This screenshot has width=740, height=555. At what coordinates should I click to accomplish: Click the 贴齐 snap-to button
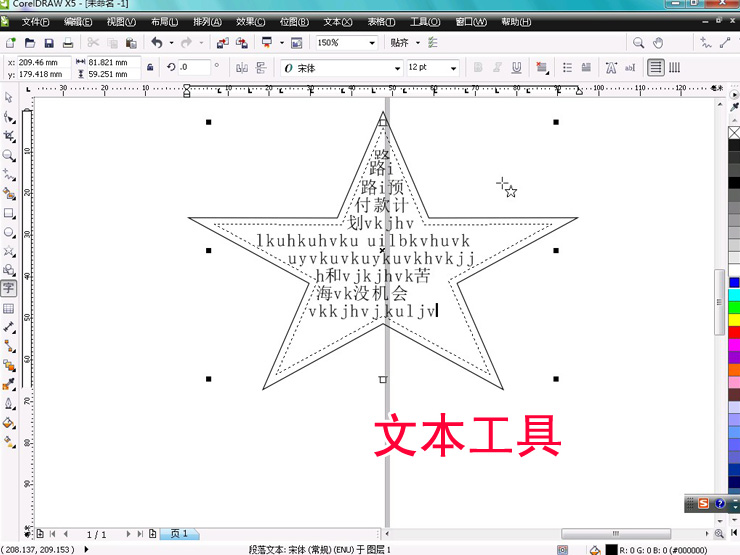pyautogui.click(x=402, y=43)
